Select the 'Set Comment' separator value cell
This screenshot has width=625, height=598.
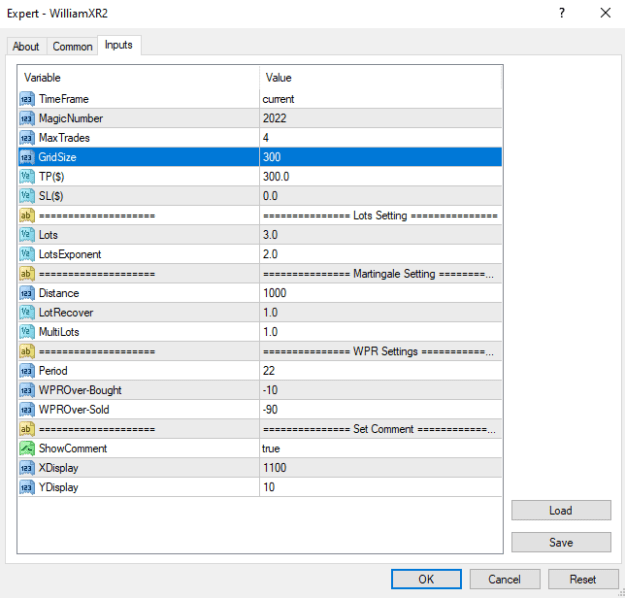[x=381, y=429]
